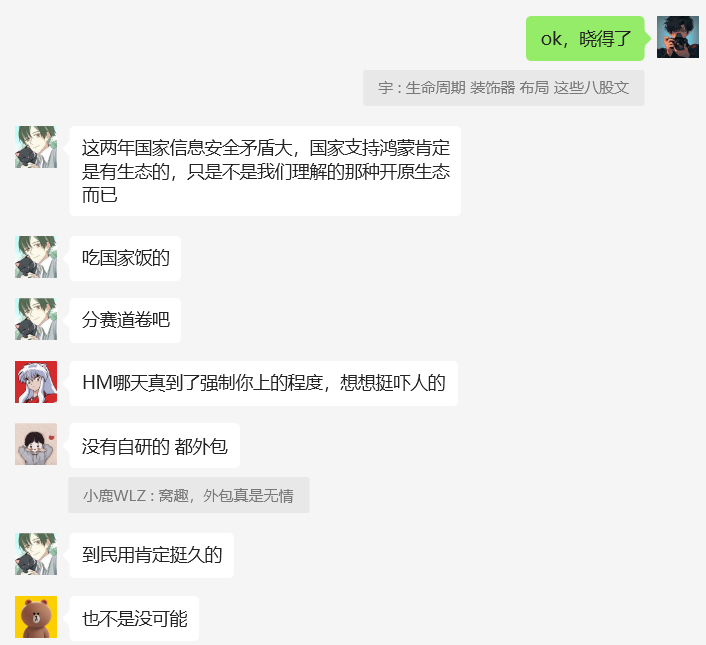Click the green 'ok，晓得了' message bubble
The width and height of the screenshot is (706, 645).
click(x=585, y=38)
